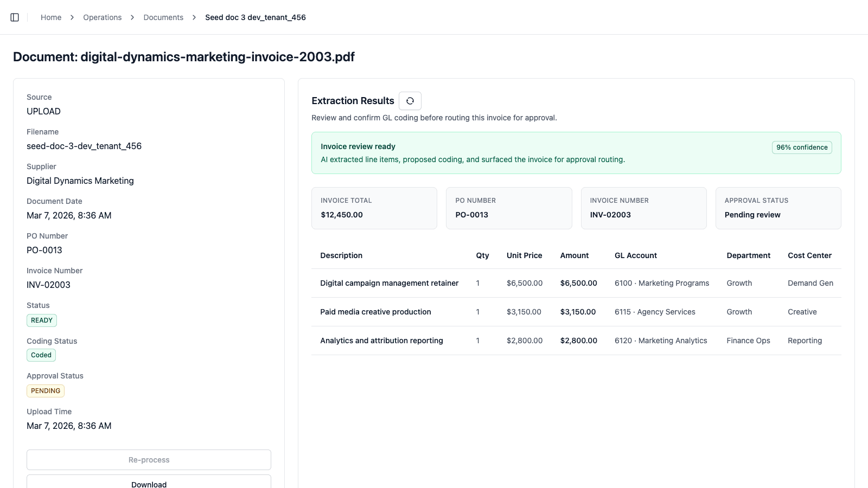Toggle the invoice review ready banner
The width and height of the screenshot is (868, 488).
576,152
